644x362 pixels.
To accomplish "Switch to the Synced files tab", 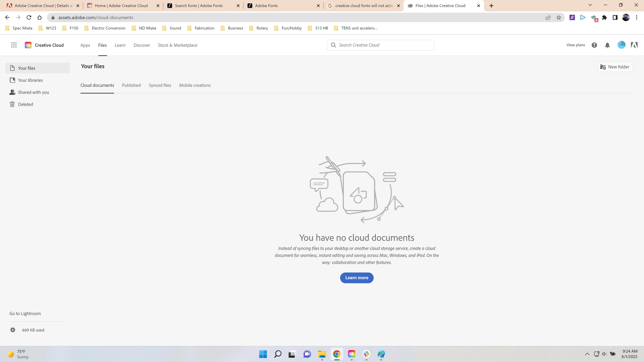I will click(160, 85).
